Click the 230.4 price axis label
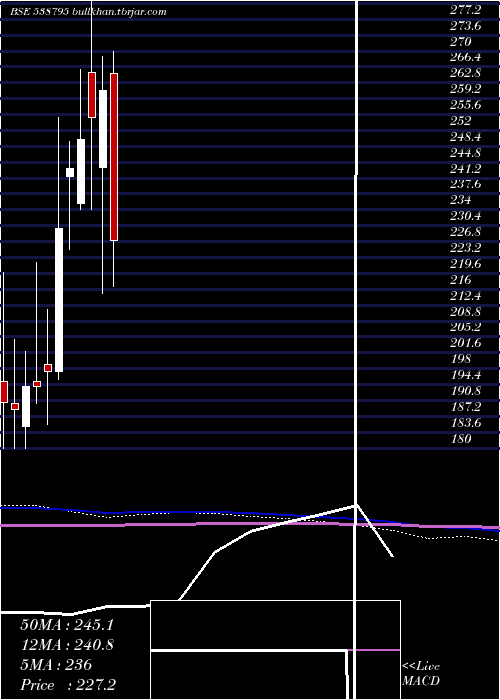 click(x=465, y=216)
